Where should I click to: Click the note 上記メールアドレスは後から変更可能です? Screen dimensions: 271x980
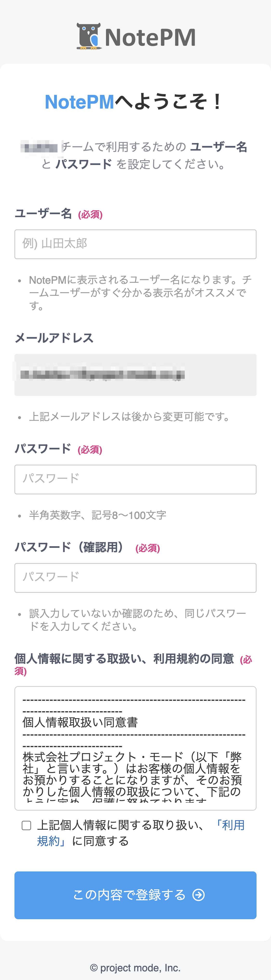(x=129, y=417)
